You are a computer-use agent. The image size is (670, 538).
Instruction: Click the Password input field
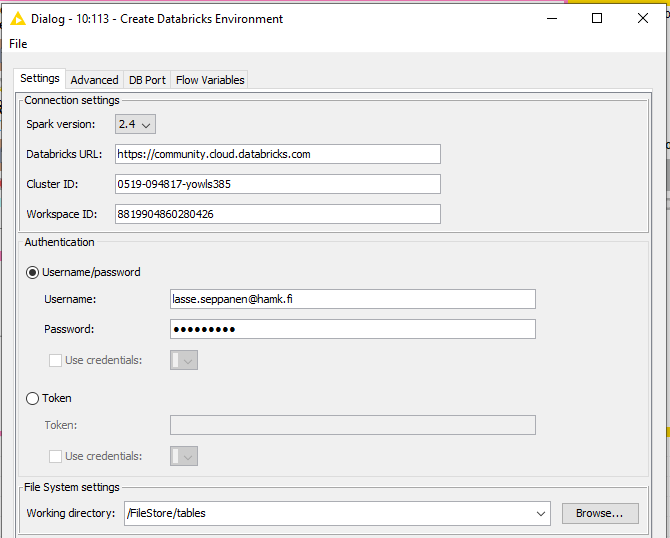(353, 329)
